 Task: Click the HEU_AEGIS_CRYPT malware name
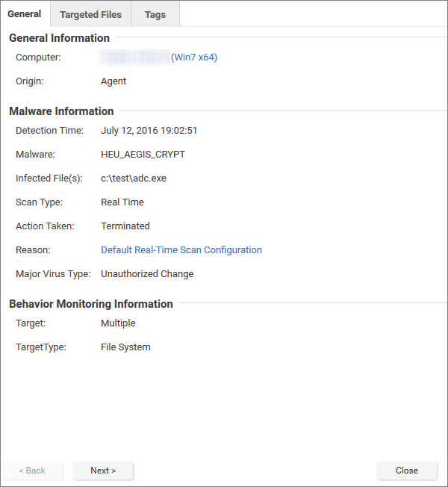tap(143, 155)
